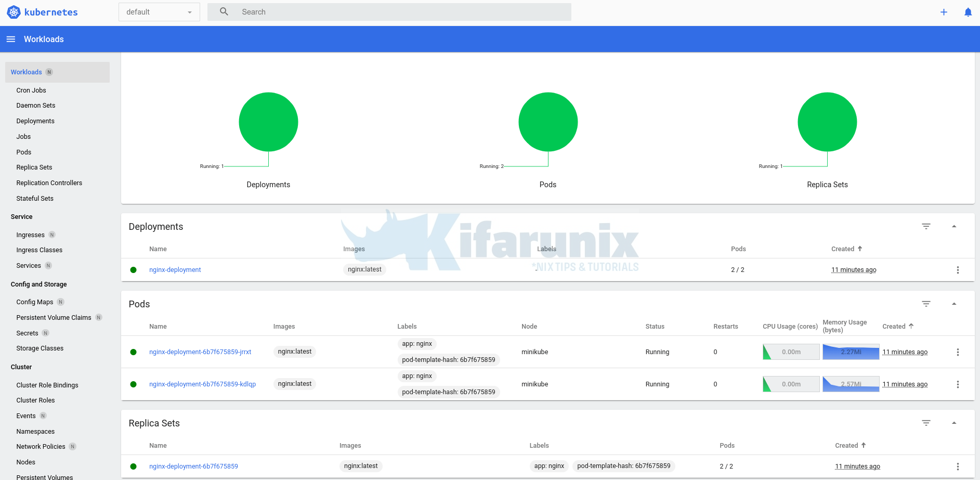Open the default namespace dropdown
Viewport: 980px width, 480px height.
tap(159, 12)
